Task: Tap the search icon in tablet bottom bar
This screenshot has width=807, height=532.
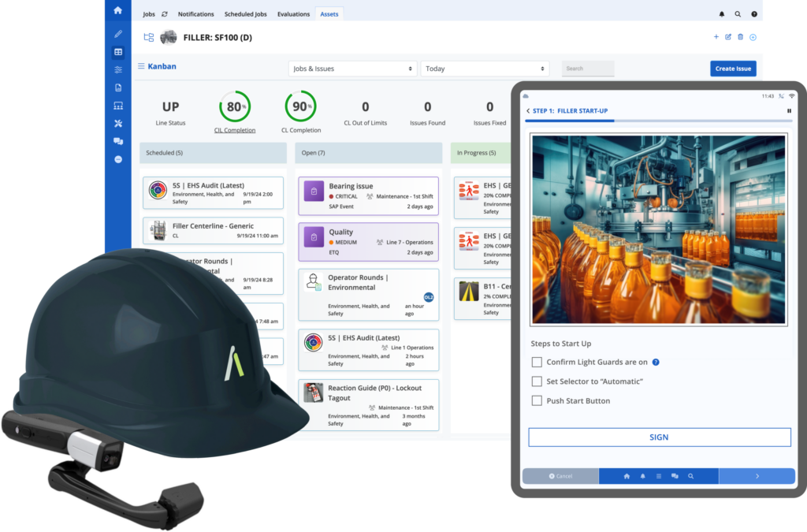Action: click(x=690, y=476)
